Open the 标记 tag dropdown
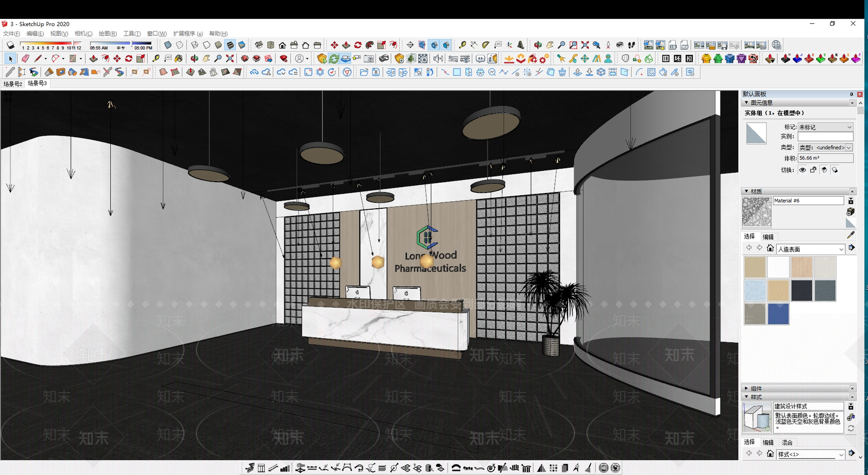Screen dimensions: 868x475 tap(825, 127)
